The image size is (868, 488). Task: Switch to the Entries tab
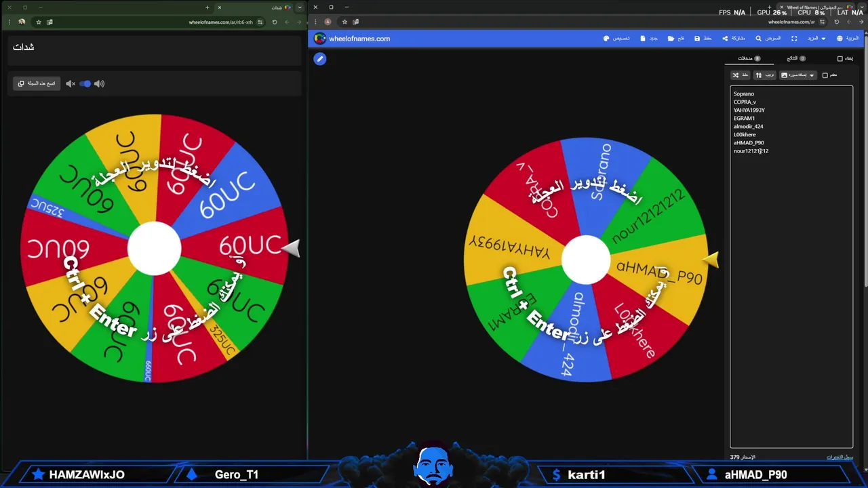749,59
